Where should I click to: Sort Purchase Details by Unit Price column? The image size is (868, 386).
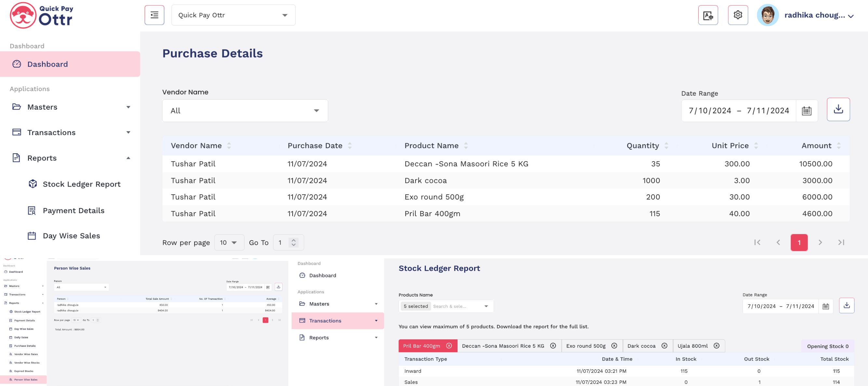point(756,145)
